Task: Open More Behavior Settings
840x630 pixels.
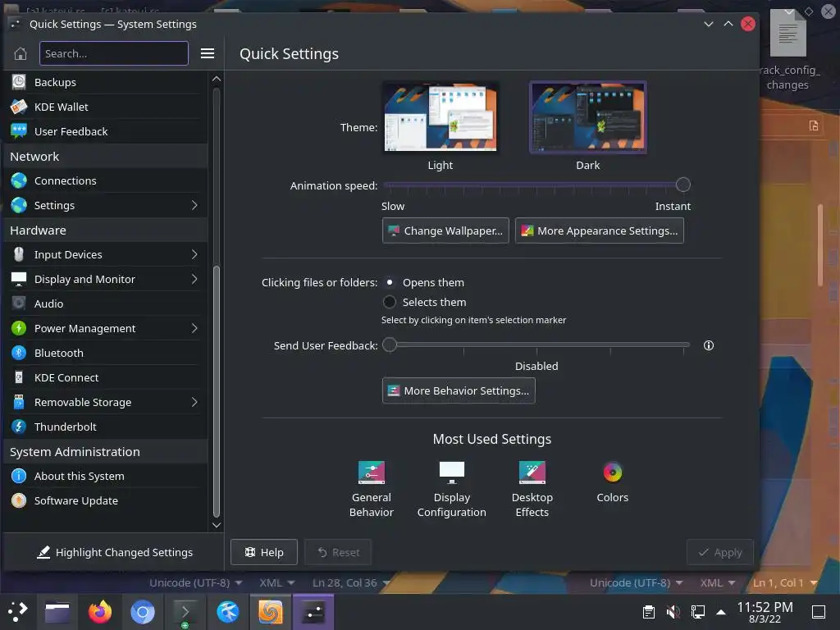Action: tap(459, 390)
